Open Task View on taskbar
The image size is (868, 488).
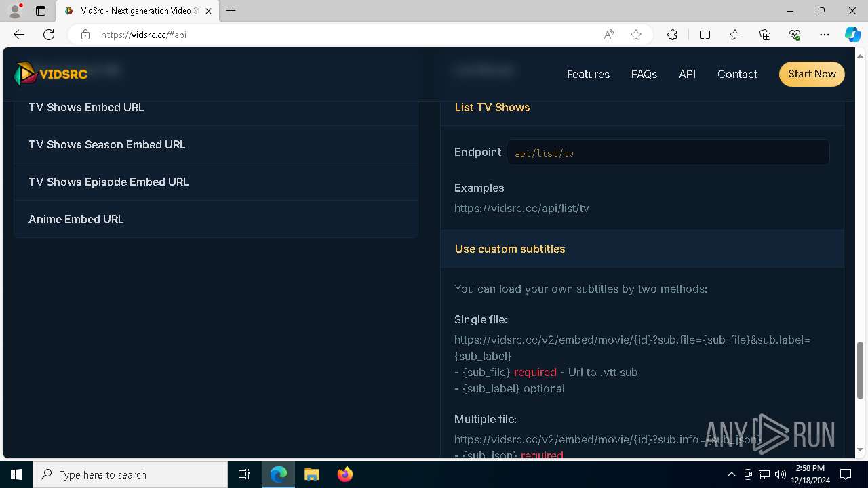(244, 474)
